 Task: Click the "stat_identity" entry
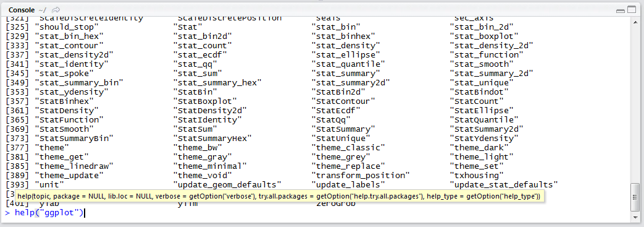(x=72, y=64)
